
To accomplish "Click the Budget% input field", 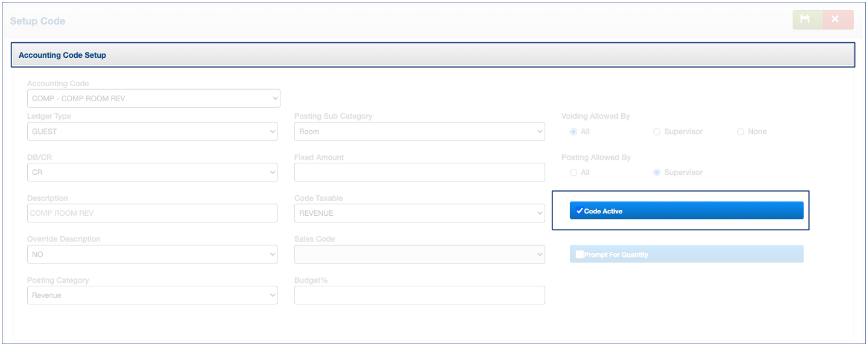I will pos(419,295).
